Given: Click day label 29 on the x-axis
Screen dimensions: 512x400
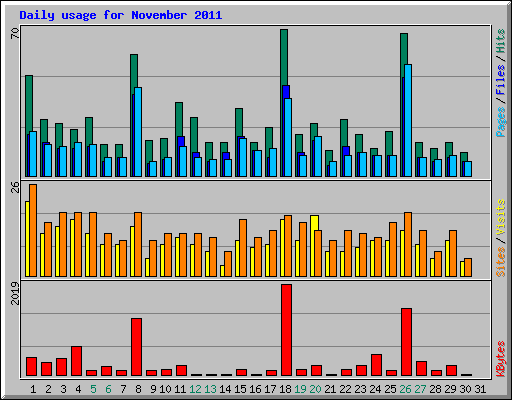Looking at the screenshot, I should click(x=450, y=389).
